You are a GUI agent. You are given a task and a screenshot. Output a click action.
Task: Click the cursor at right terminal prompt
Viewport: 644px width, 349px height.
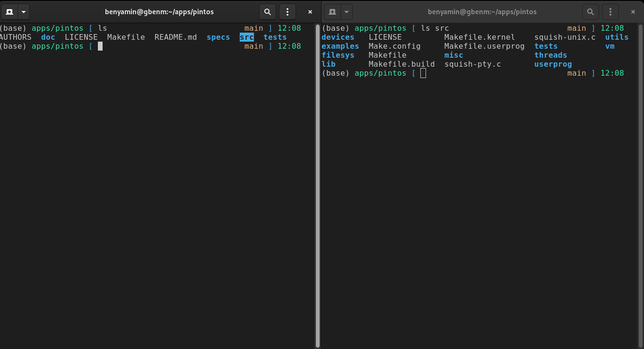coord(423,73)
